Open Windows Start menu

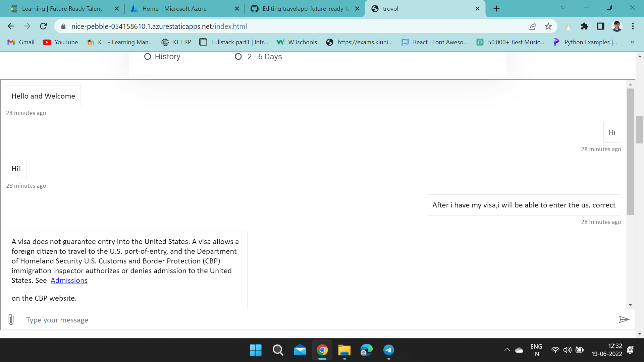[256, 350]
